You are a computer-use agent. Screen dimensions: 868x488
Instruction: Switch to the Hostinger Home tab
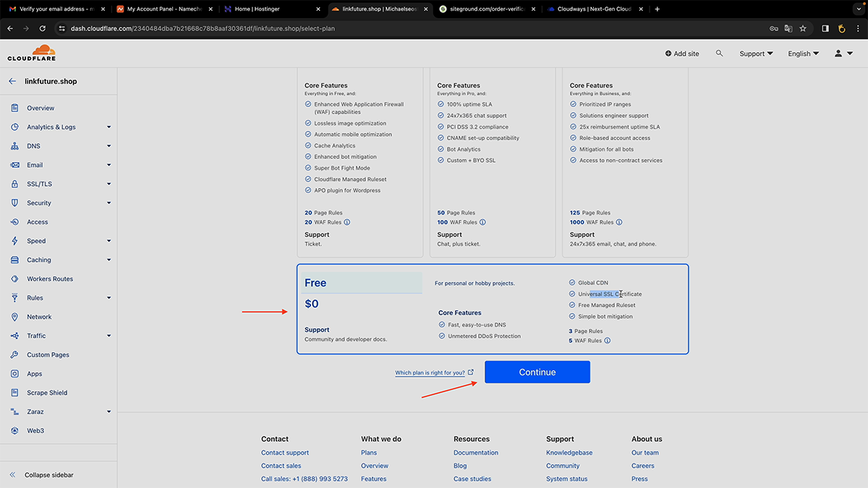pyautogui.click(x=271, y=9)
